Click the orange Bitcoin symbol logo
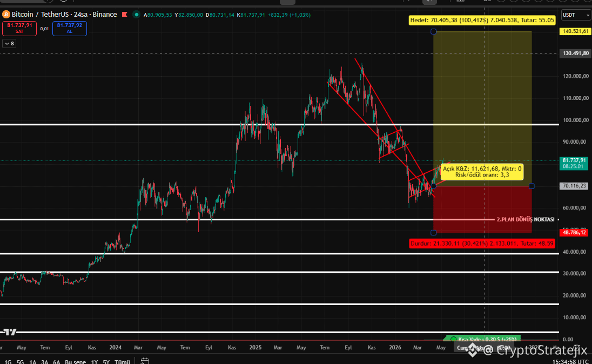Screen dimensions: 592x364 (5, 15)
